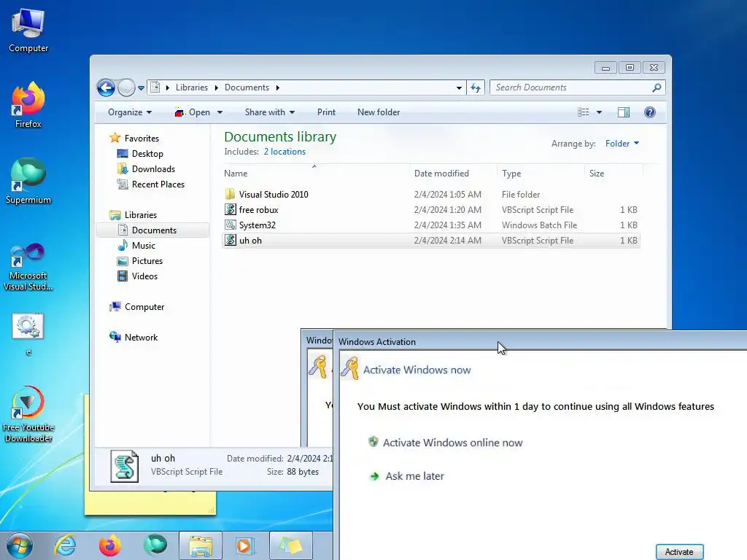Image resolution: width=747 pixels, height=560 pixels.
Task: Sort by Date modified column header
Action: (x=453, y=174)
